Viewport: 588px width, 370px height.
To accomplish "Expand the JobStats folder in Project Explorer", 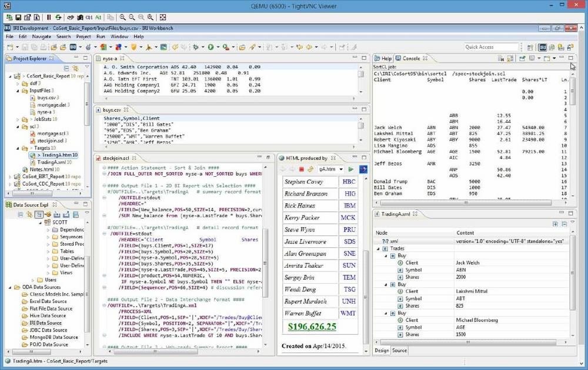I will click(x=18, y=119).
